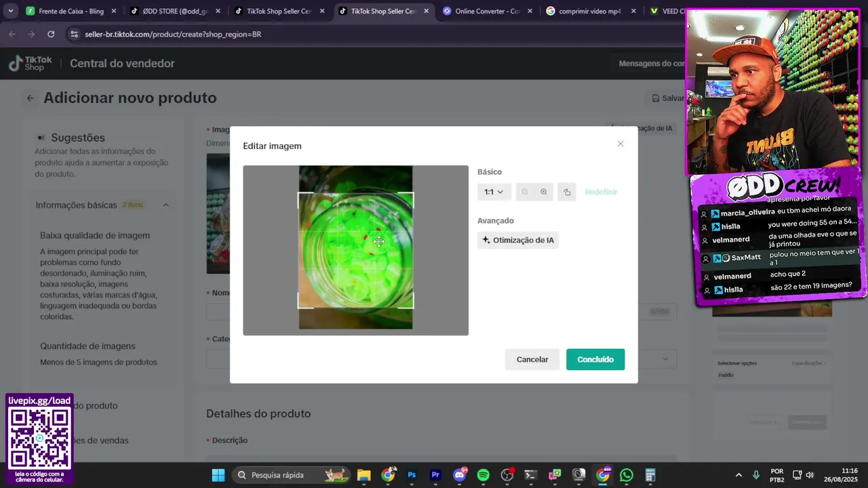Switch to ØDD STORE TikTok tab

coord(175,12)
